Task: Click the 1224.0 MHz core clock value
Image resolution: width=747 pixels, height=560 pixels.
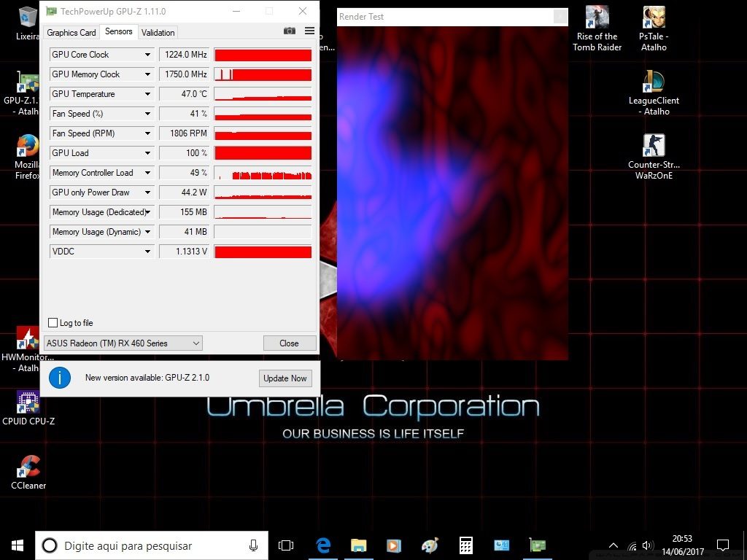Action: pos(185,55)
